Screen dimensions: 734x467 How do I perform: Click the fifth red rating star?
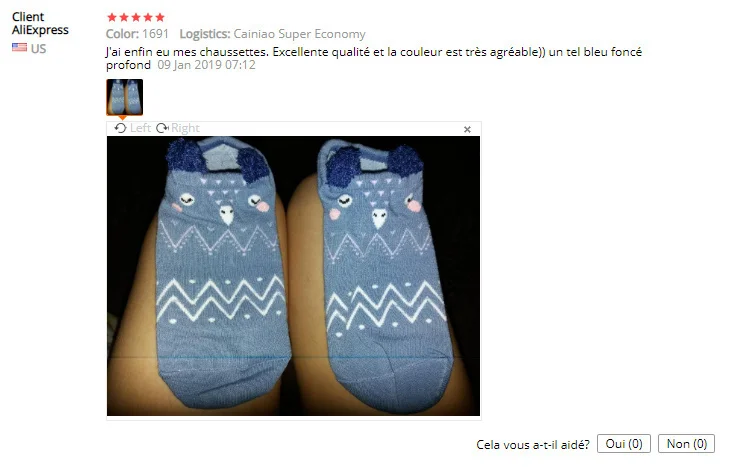click(160, 17)
